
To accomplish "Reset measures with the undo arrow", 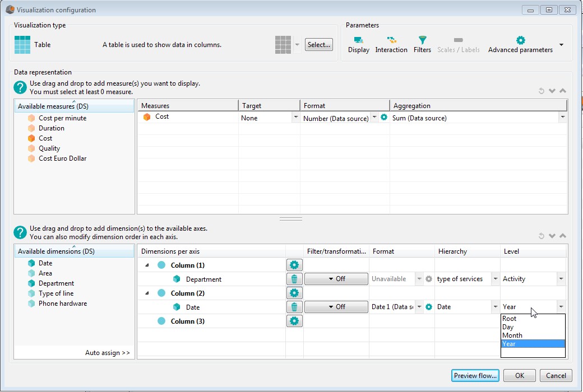I will (542, 91).
